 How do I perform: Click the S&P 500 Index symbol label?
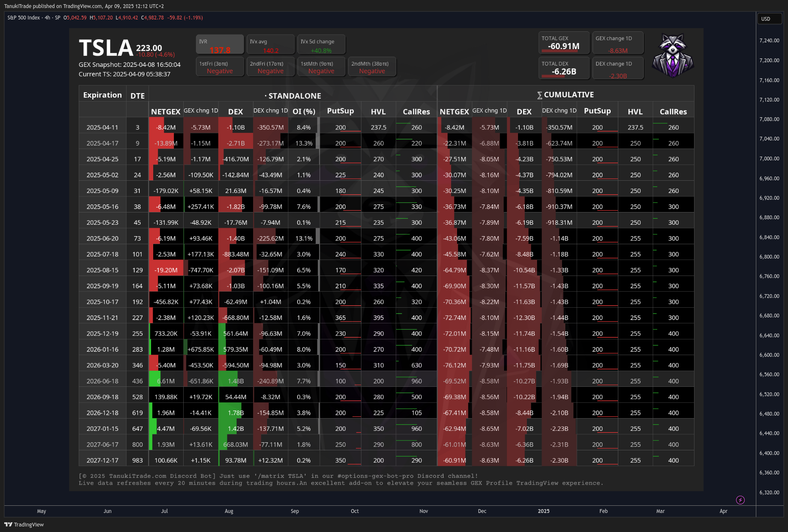pos(24,18)
